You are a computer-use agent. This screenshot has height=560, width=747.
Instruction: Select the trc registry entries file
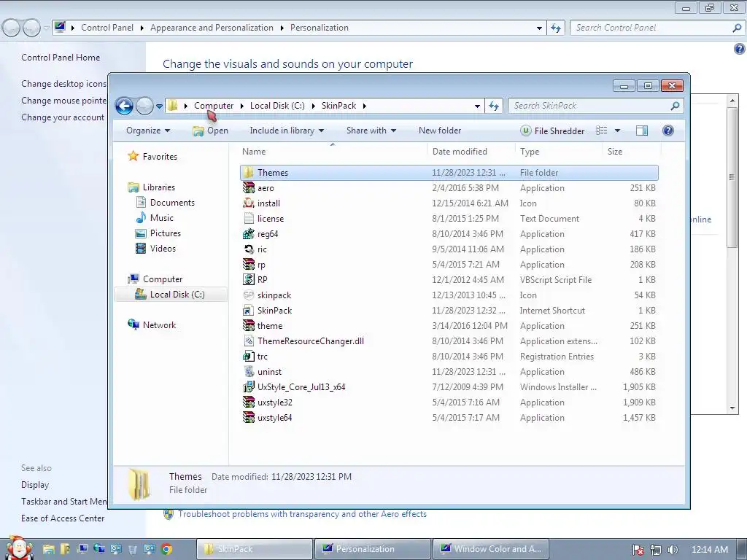click(x=449, y=356)
